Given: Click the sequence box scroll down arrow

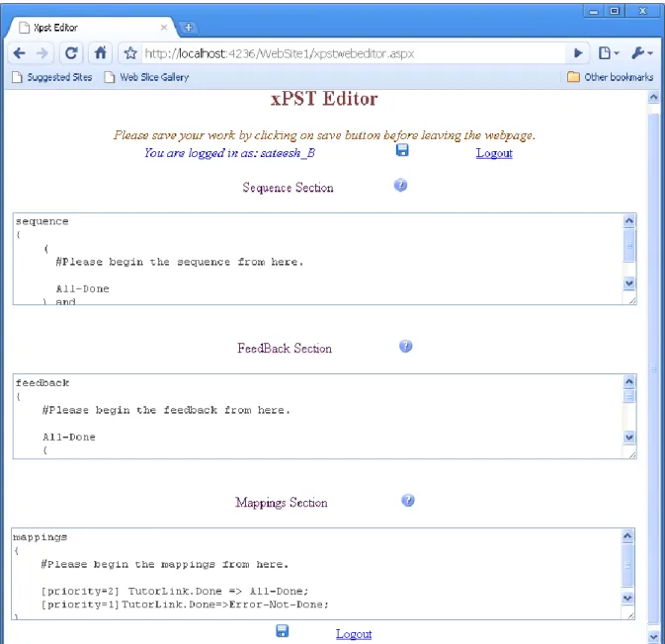Looking at the screenshot, I should (x=629, y=283).
